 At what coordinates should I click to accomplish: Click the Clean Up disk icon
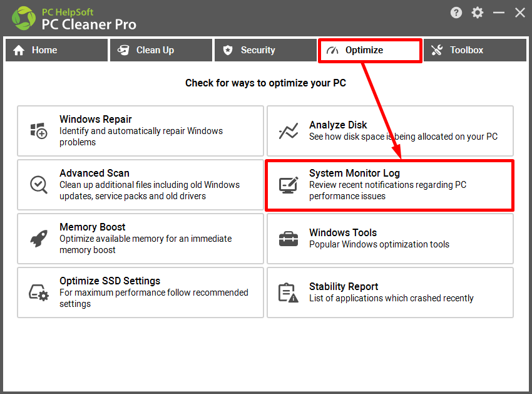click(x=123, y=50)
